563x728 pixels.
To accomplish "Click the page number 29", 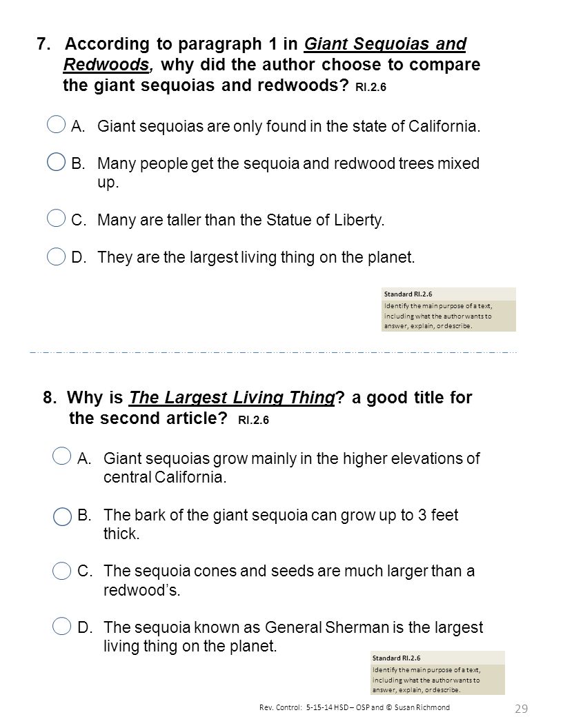I will 521,709.
